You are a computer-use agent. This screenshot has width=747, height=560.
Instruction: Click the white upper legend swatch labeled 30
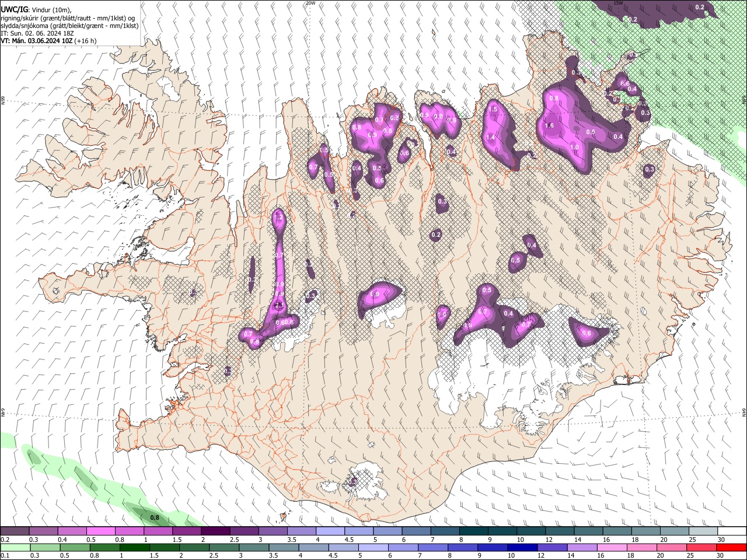tap(732, 531)
